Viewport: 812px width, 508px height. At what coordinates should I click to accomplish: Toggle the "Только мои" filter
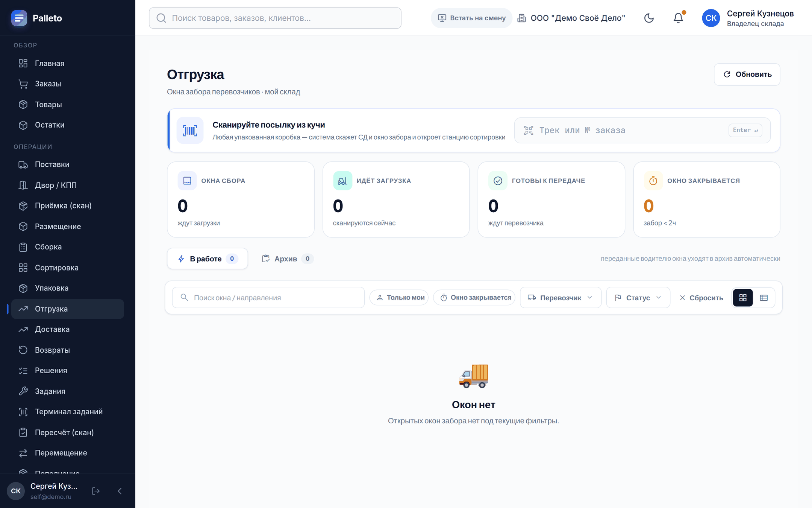coord(399,298)
